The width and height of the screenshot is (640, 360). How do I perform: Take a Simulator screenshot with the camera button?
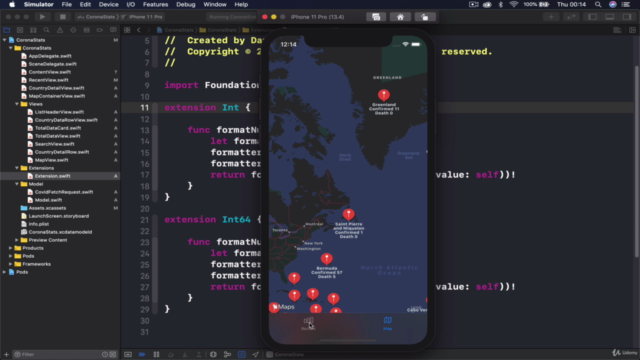point(376,17)
